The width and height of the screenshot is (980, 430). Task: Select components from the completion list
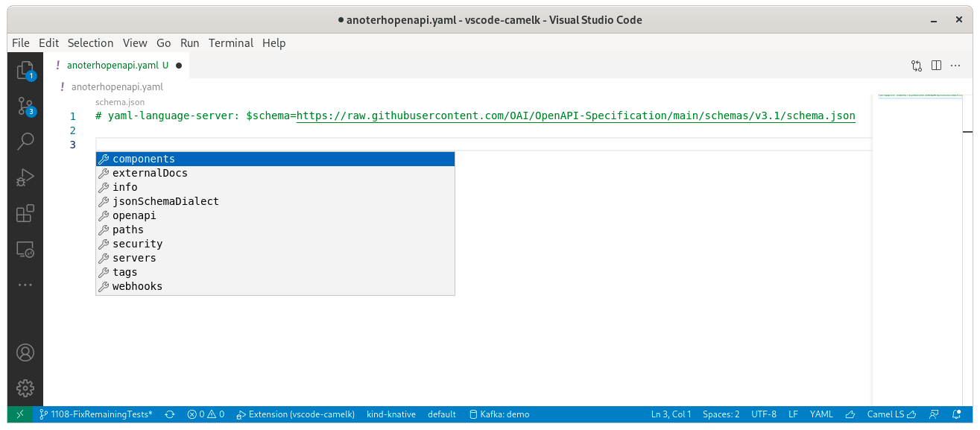[x=144, y=158]
